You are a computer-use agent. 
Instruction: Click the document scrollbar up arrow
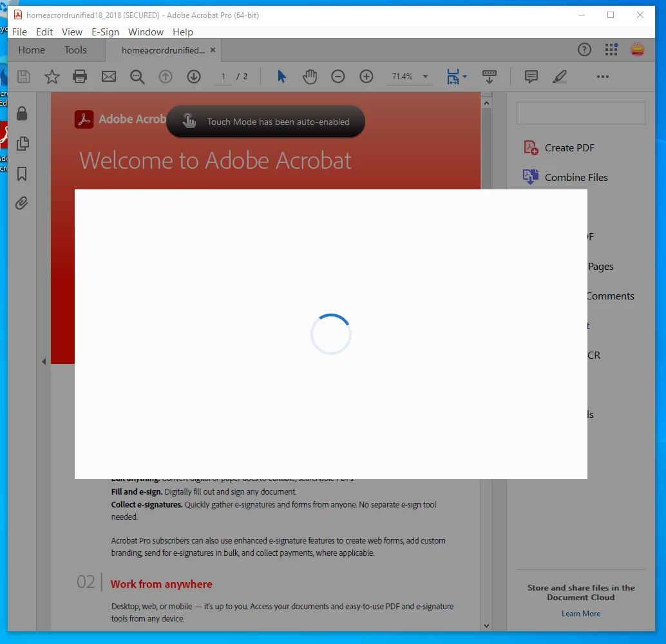[487, 103]
